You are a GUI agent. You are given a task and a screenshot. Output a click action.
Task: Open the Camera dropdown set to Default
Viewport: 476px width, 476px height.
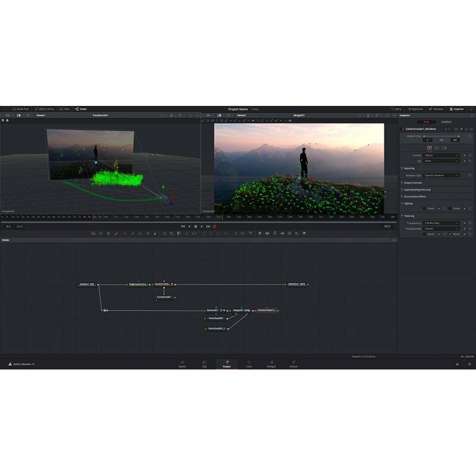(x=441, y=155)
